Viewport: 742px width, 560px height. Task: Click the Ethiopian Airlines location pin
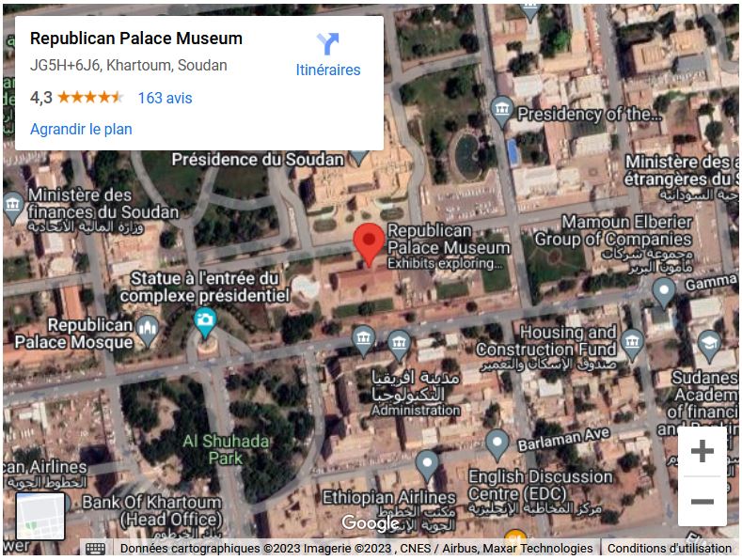427,466
